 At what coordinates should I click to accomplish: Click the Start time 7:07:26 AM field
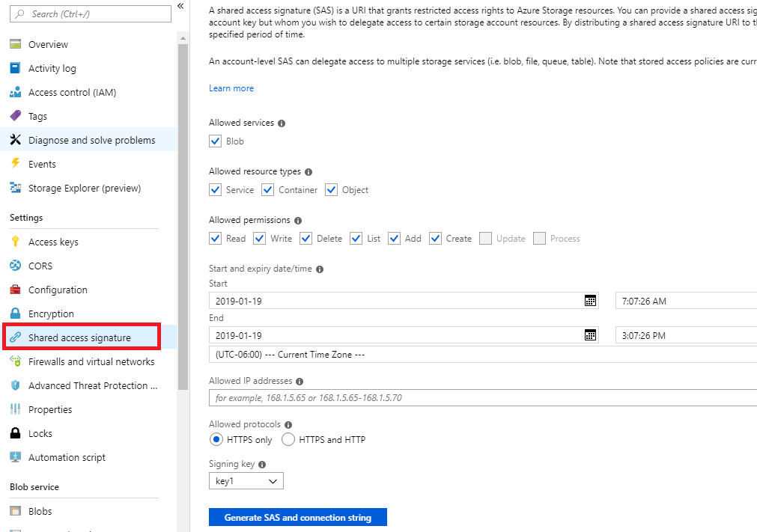pyautogui.click(x=686, y=301)
